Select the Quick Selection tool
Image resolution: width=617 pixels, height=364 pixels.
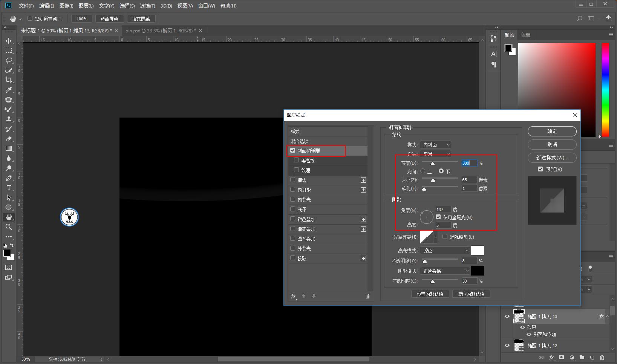pyautogui.click(x=9, y=70)
